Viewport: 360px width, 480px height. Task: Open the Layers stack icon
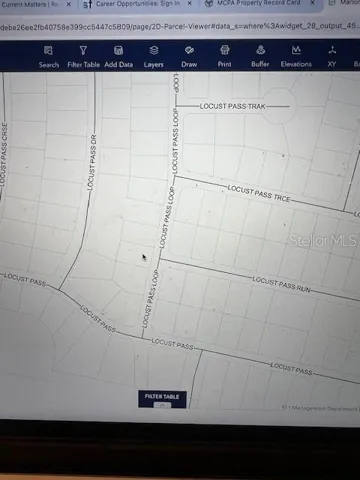coord(154,51)
